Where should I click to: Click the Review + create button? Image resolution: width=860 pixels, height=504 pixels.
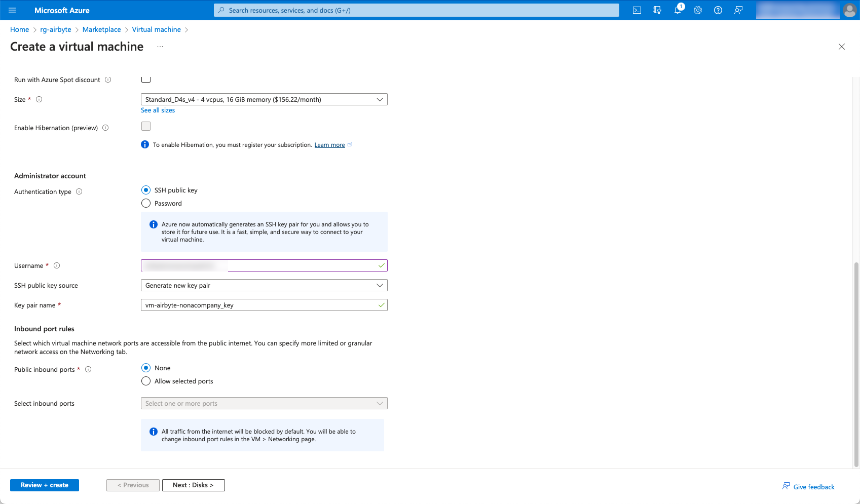pos(45,485)
